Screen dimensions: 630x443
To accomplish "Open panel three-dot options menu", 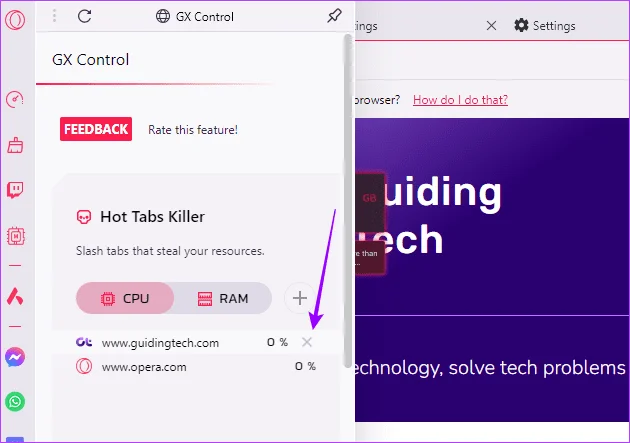I will pyautogui.click(x=54, y=16).
